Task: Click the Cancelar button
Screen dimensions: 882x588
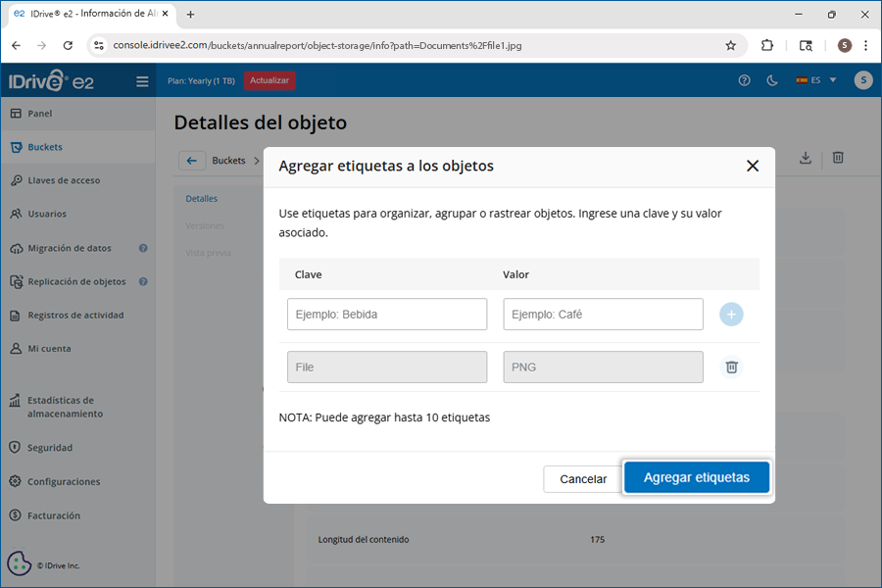Action: (583, 478)
